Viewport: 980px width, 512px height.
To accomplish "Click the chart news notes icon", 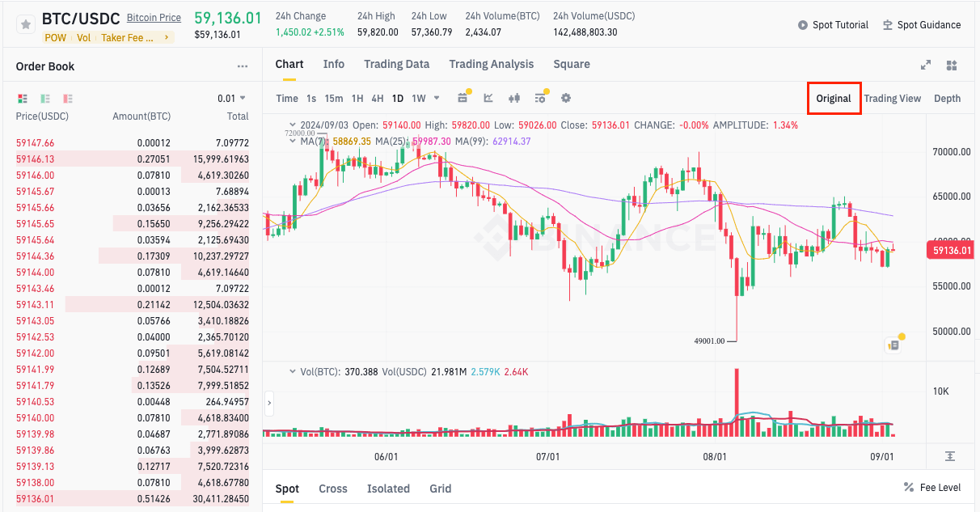I will pos(893,345).
